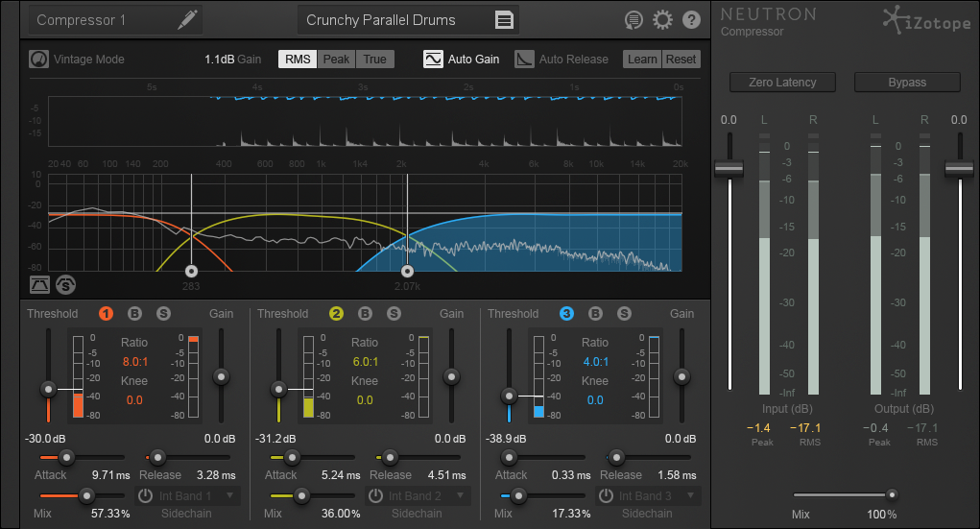Viewport: 980px width, 529px height.
Task: Click the 2.07k crossover handle
Action: [x=408, y=271]
